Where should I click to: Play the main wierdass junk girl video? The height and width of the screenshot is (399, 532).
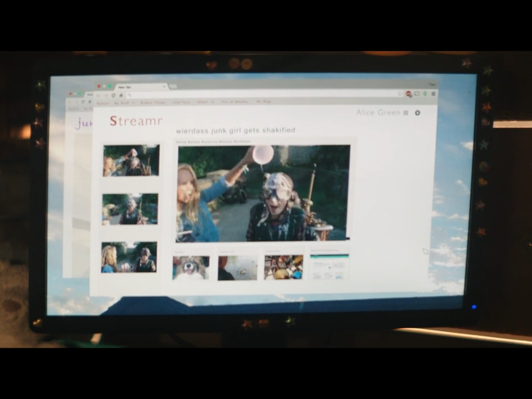point(264,193)
